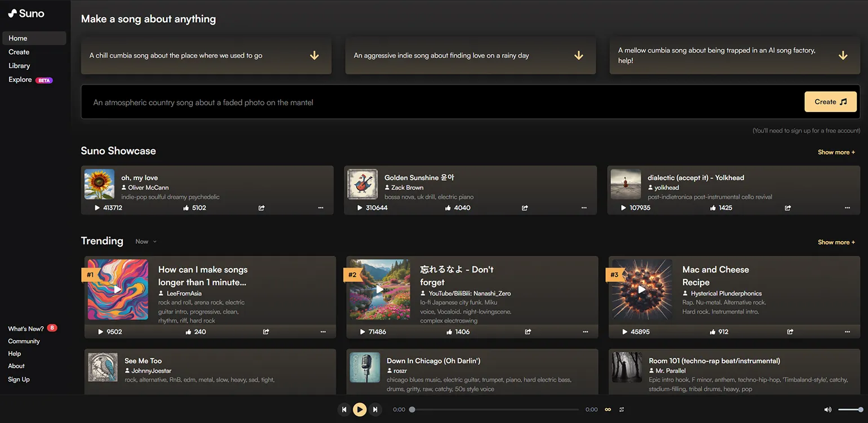The image size is (868, 423).
Task: Open more options for "Mac and Cheese Recipe"
Action: coord(847,332)
